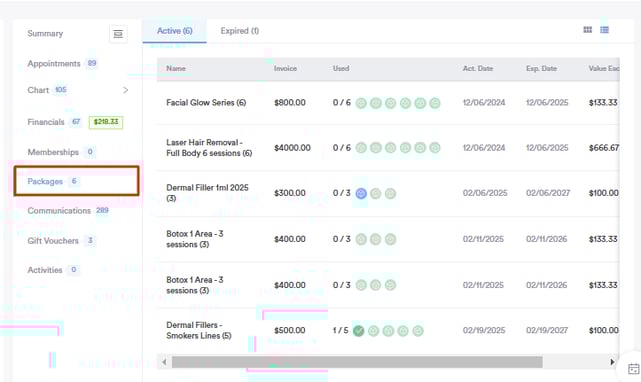Click second session circle of Facial Glow Series
The image size is (641, 382).
pyautogui.click(x=376, y=103)
